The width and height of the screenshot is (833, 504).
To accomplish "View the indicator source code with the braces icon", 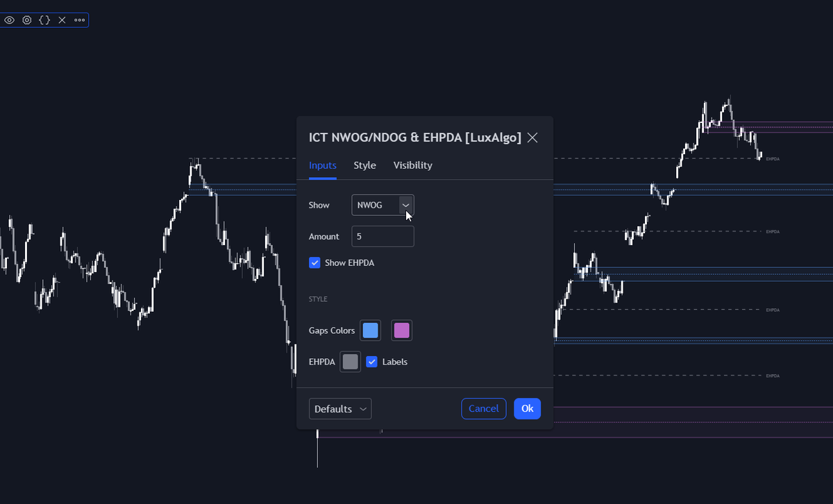I will point(44,19).
